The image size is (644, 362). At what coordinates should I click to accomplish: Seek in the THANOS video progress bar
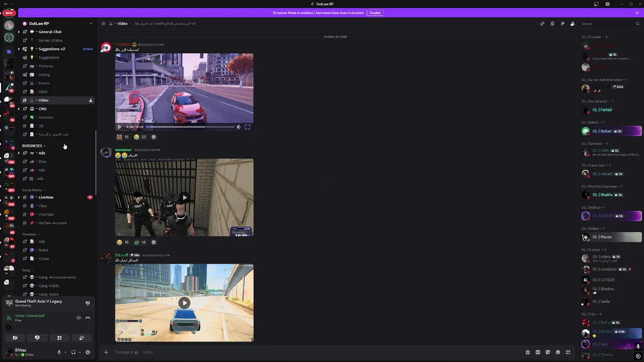click(x=190, y=127)
